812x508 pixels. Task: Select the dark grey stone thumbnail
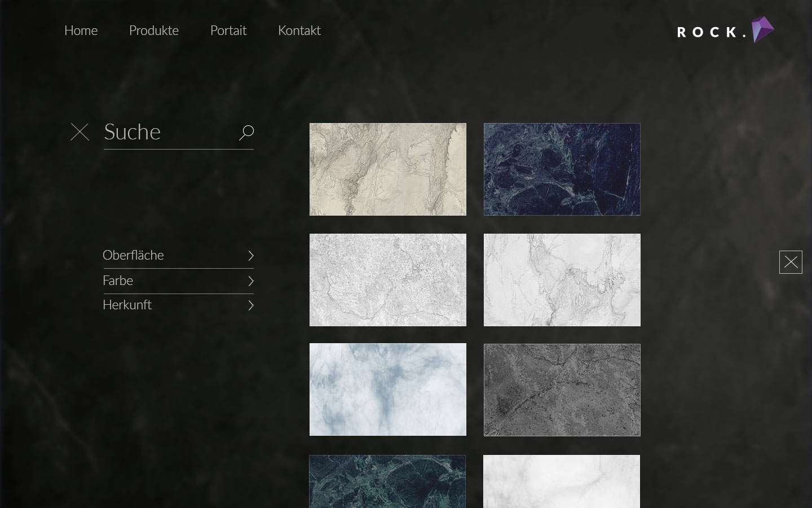pyautogui.click(x=562, y=390)
